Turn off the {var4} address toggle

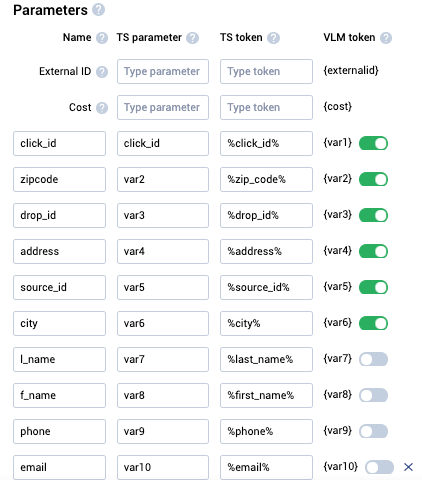[373, 251]
